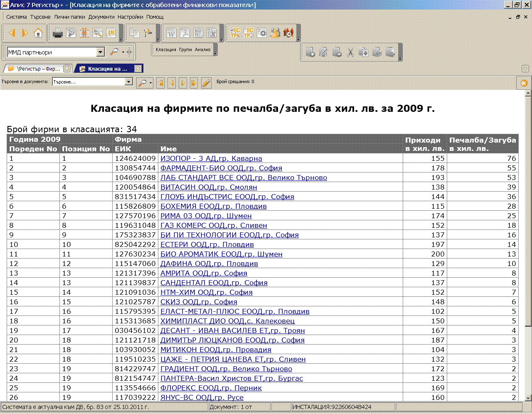Close search bar with orange X button

pos(524,83)
